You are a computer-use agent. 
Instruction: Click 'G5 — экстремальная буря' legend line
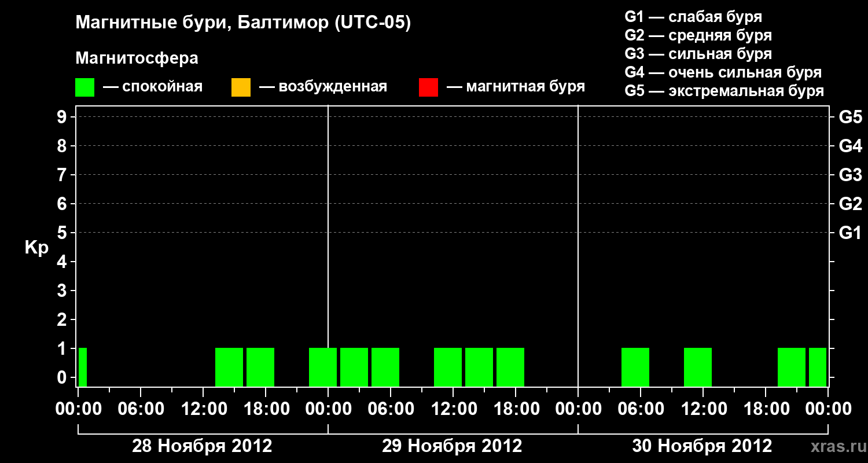pyautogui.click(x=724, y=91)
